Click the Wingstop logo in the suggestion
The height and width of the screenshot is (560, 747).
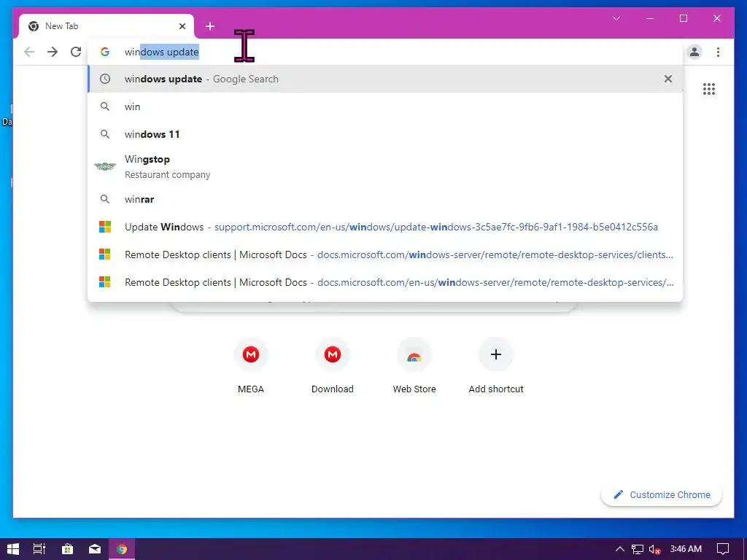(105, 166)
